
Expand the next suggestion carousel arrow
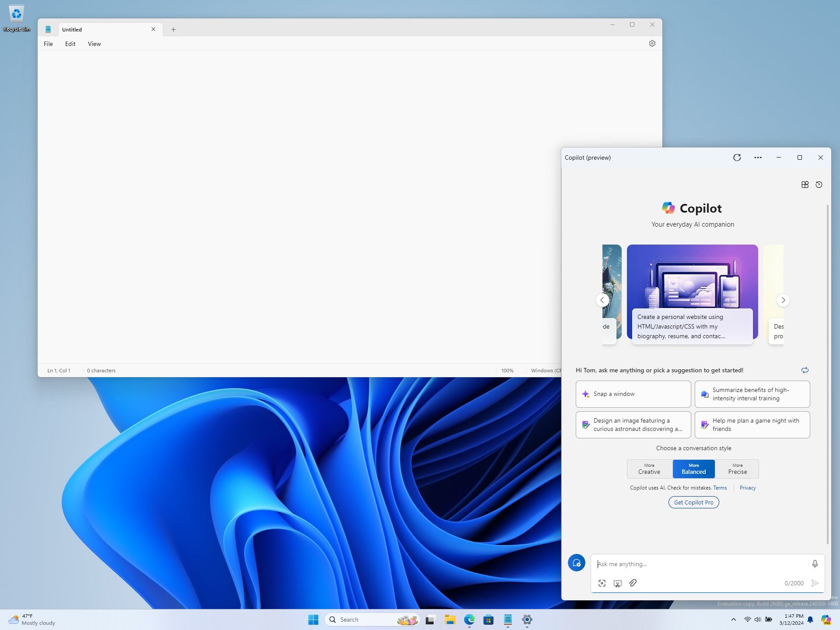[783, 301]
